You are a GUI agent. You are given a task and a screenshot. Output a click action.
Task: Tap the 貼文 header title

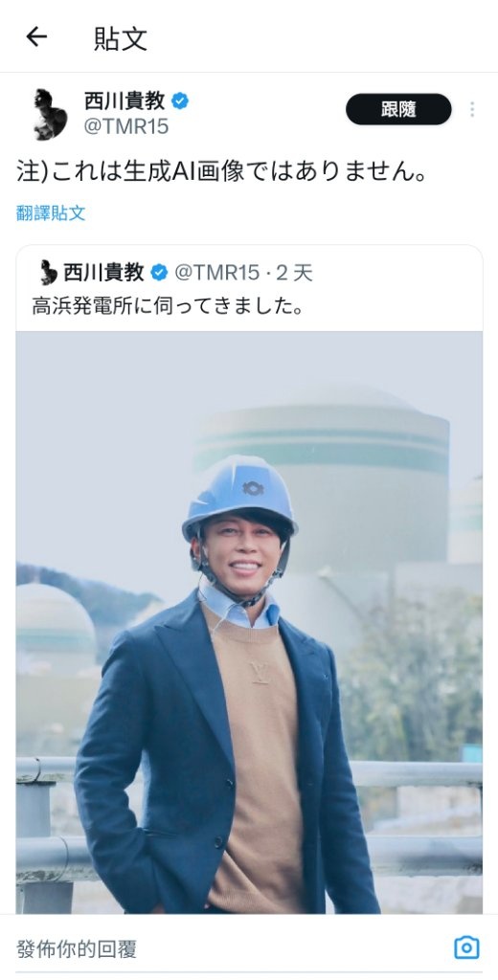[121, 38]
